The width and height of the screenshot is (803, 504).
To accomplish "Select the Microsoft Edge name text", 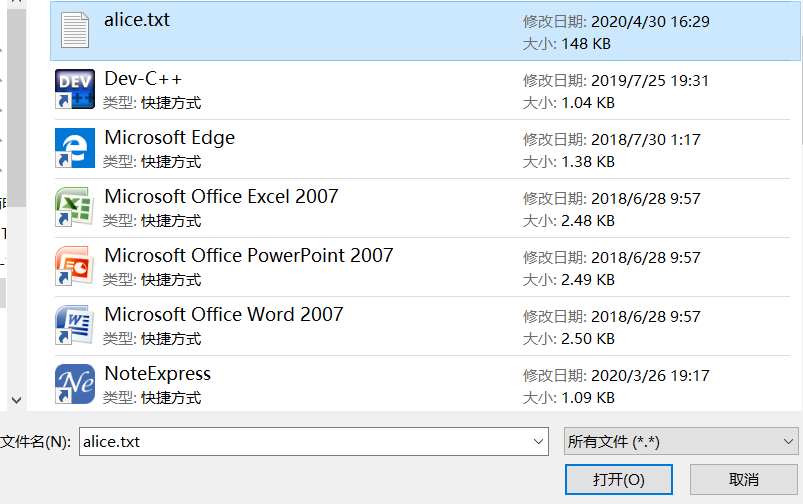I will (x=170, y=137).
